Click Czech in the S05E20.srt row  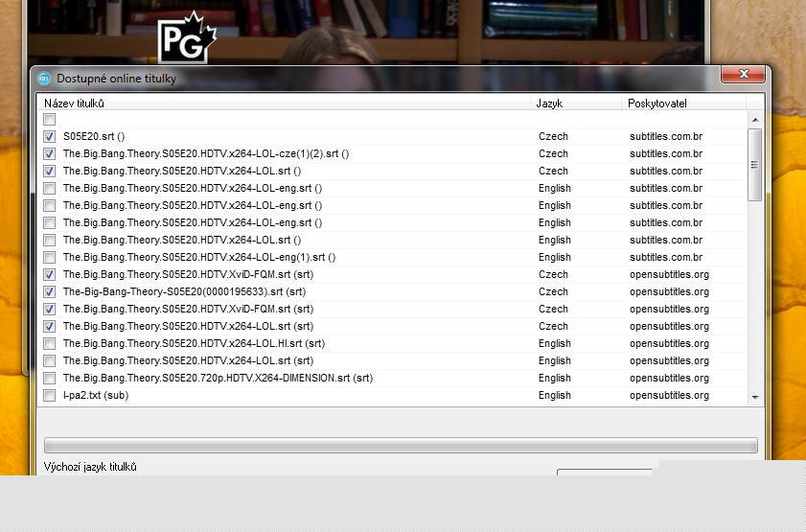[553, 137]
